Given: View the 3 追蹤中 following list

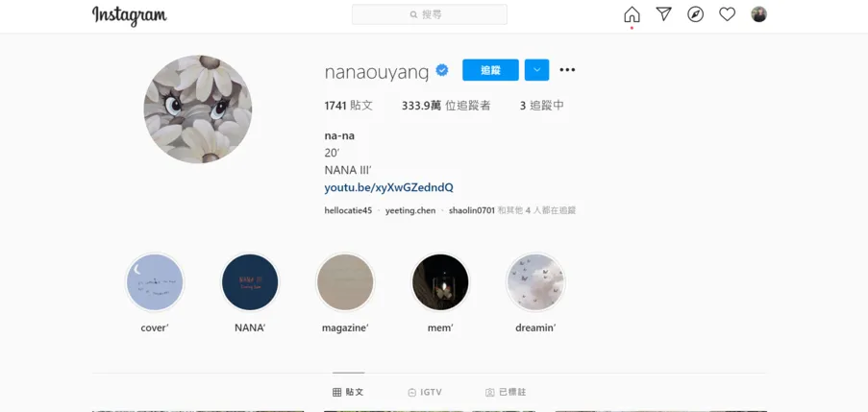Looking at the screenshot, I should click(x=541, y=106).
